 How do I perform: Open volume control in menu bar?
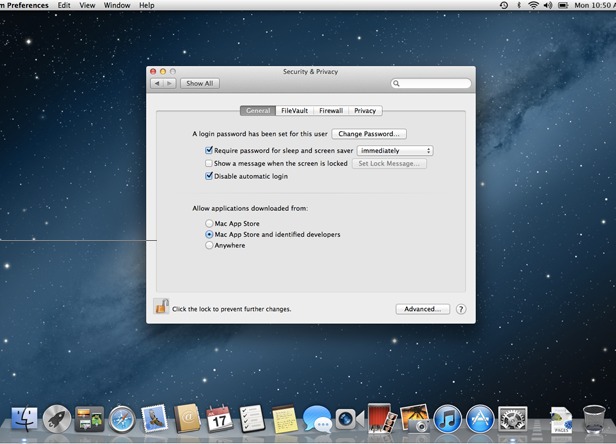tap(548, 5)
